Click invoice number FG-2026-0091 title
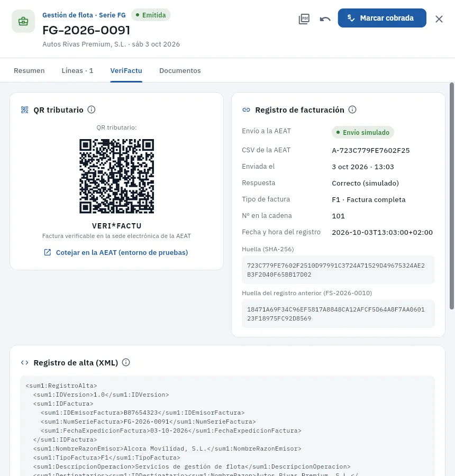Viewport: 455px width, 476px height. pos(86,30)
